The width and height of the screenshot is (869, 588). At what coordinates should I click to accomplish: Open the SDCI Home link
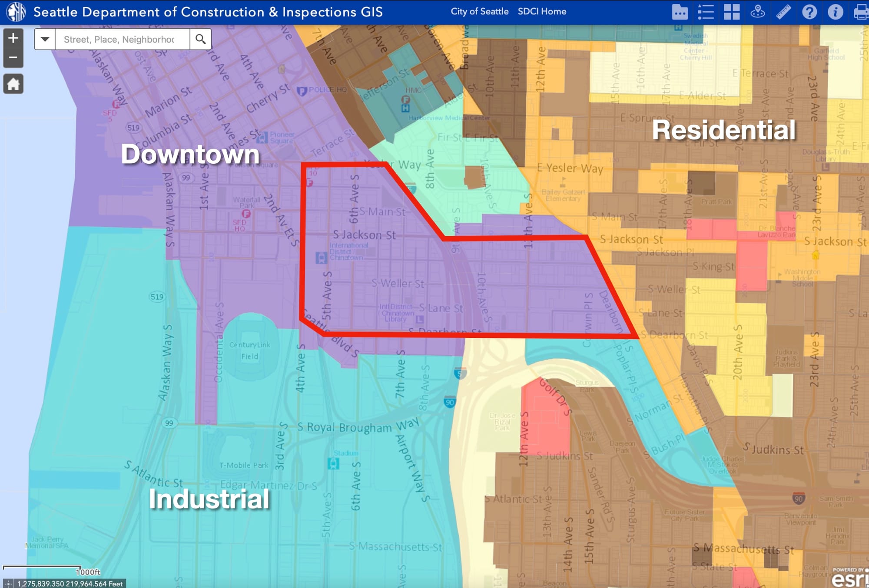[x=542, y=12]
